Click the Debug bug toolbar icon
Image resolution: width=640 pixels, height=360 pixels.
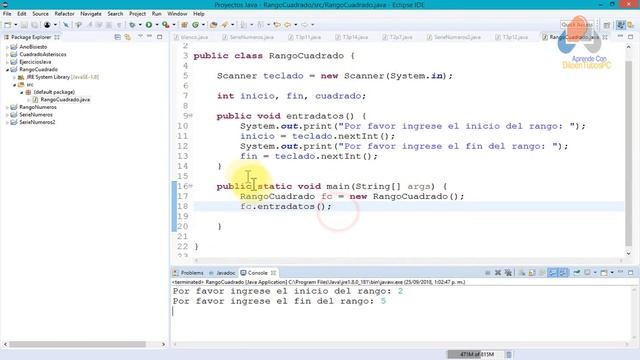(132, 25)
